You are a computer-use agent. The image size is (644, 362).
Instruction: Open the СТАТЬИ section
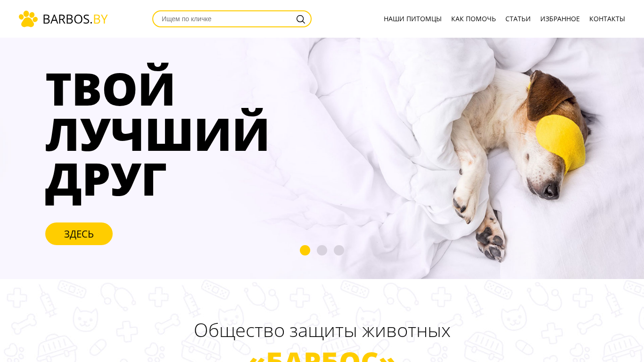pyautogui.click(x=518, y=19)
